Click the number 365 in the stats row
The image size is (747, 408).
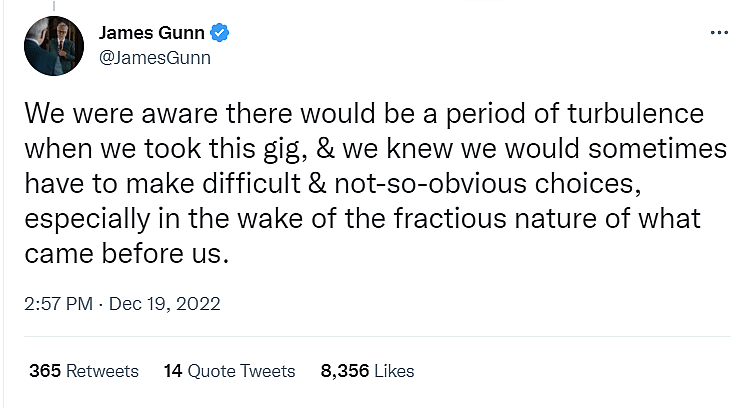(45, 371)
